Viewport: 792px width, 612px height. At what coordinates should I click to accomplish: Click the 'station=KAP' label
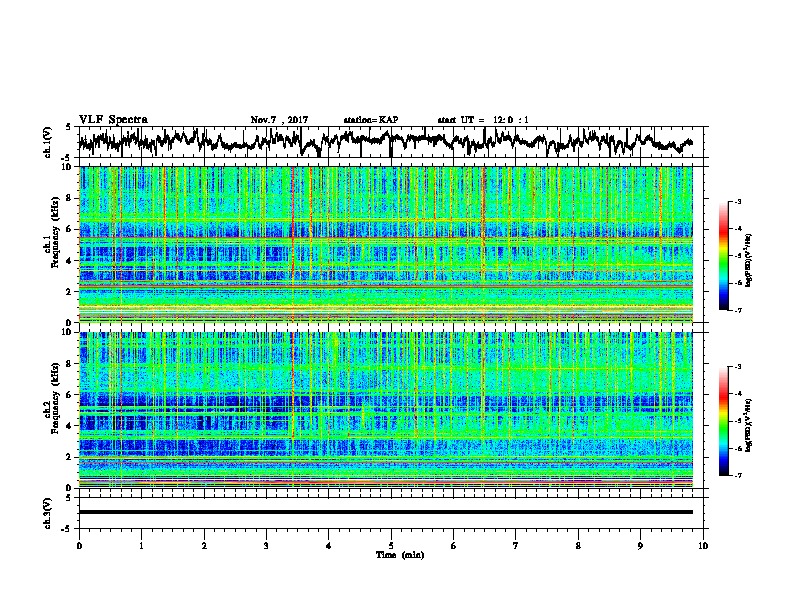click(371, 120)
